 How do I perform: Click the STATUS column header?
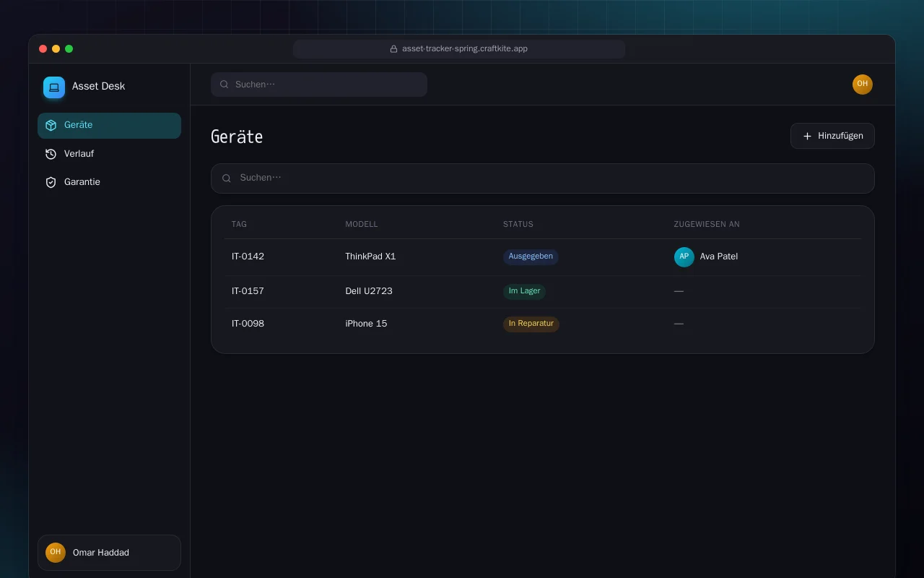(x=518, y=224)
